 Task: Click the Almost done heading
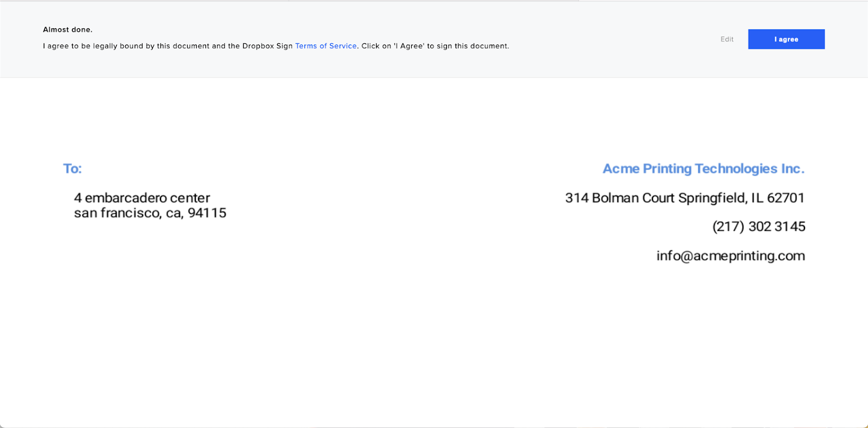(68, 30)
